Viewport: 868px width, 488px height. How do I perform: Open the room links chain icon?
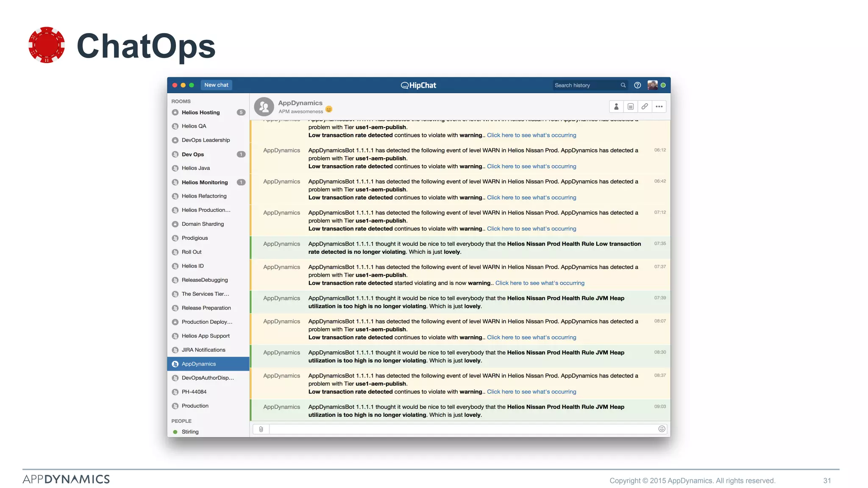click(645, 107)
